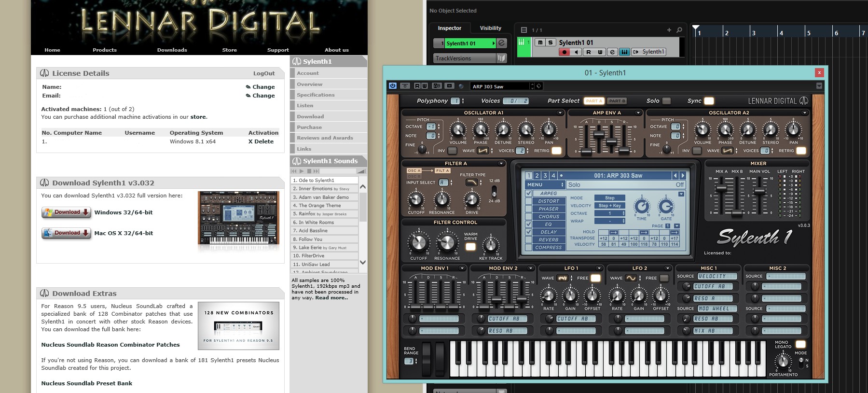This screenshot has width=868, height=393.
Task: Open the Downloads menu on Lennar Digital
Action: [172, 50]
